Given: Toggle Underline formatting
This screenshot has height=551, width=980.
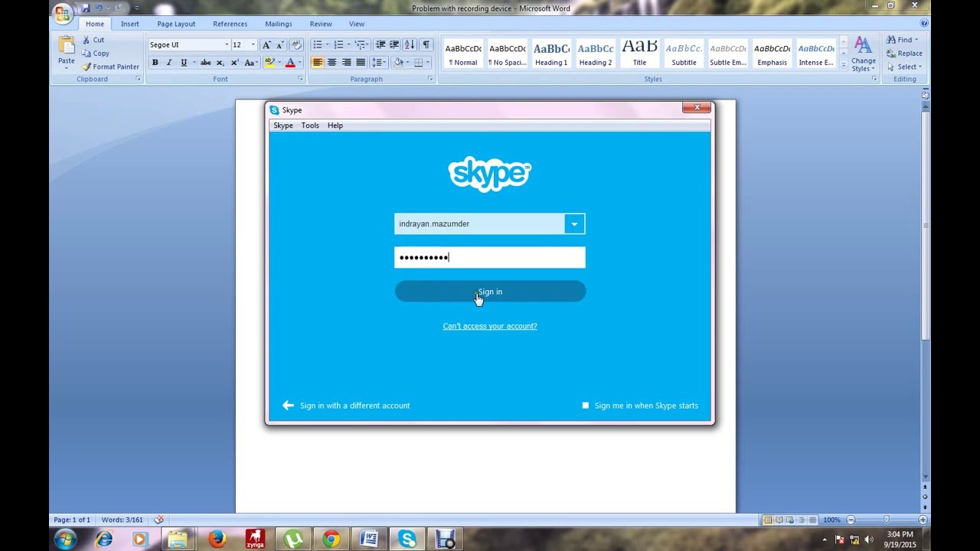Looking at the screenshot, I should point(183,63).
